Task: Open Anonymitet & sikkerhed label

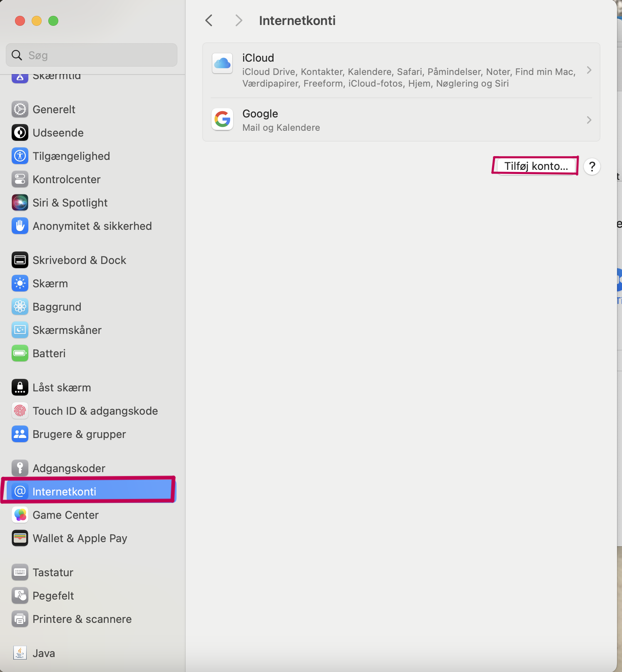Action: click(92, 226)
